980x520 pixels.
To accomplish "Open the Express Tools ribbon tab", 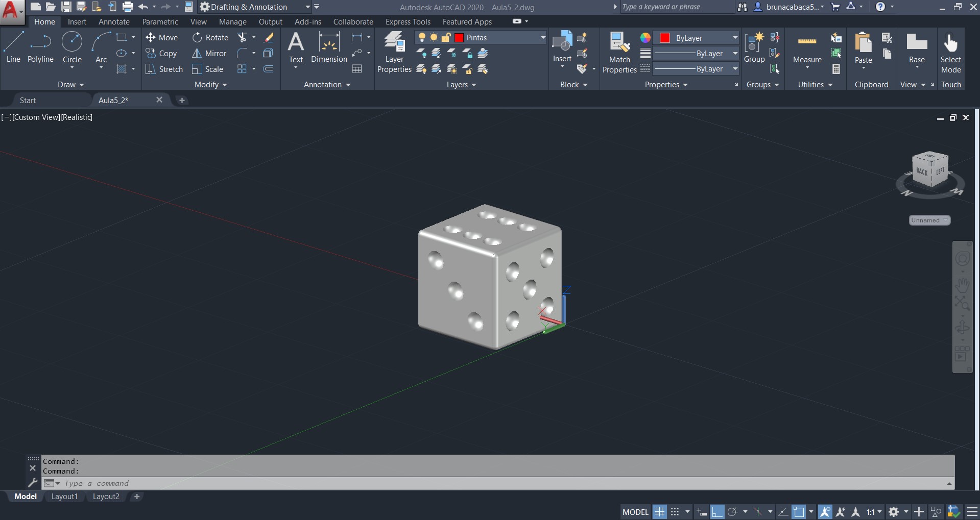I will (x=408, y=22).
